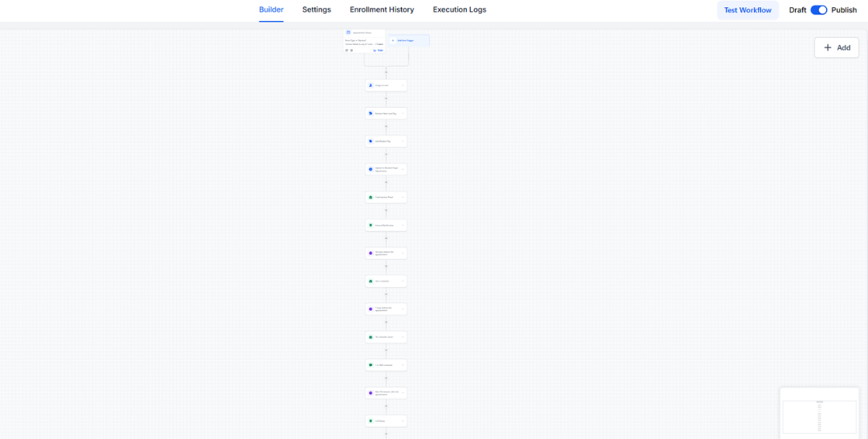Switch to the Settings tab
The height and width of the screenshot is (439, 868).
pyautogui.click(x=317, y=10)
